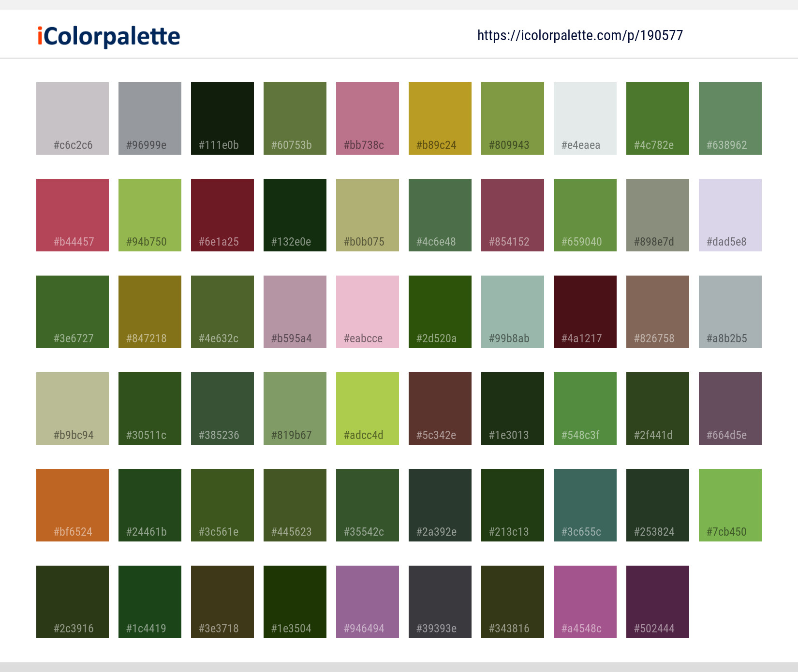
Task: Click the pink #bb738c swatch
Action: click(x=368, y=118)
